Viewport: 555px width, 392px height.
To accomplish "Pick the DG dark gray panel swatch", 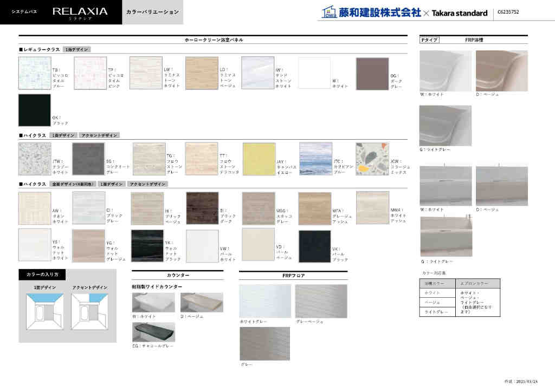I will pos(372,74).
